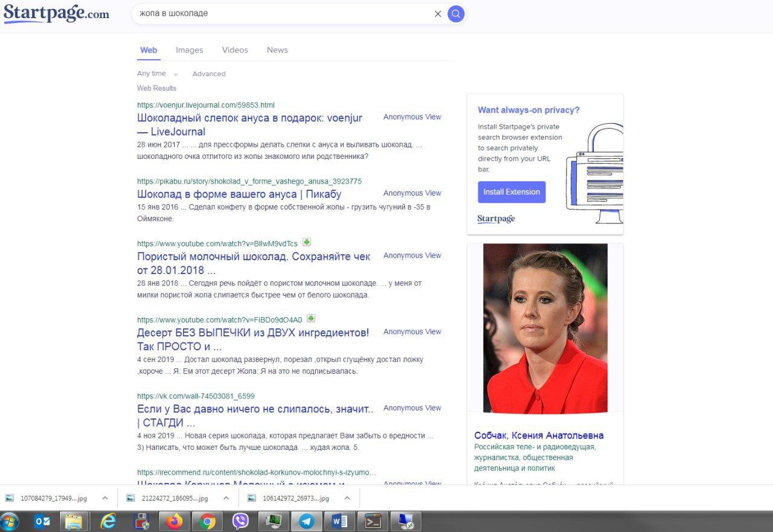Clear the search box with the X icon
Screen dimensions: 773x532
pos(438,14)
